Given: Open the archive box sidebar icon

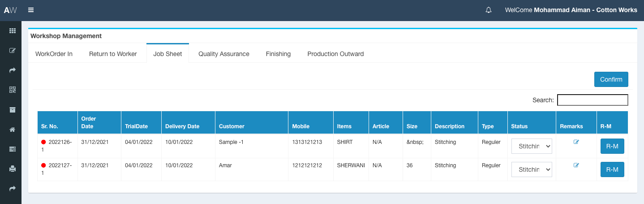Looking at the screenshot, I should (x=13, y=110).
